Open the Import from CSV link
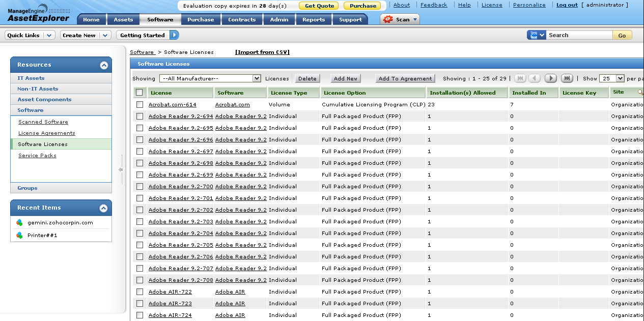644x321 pixels. (262, 52)
